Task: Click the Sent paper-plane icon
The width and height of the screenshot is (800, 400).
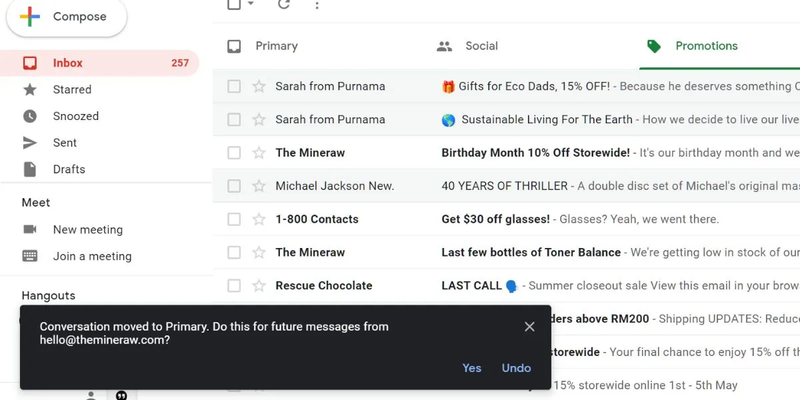Action: pos(30,143)
